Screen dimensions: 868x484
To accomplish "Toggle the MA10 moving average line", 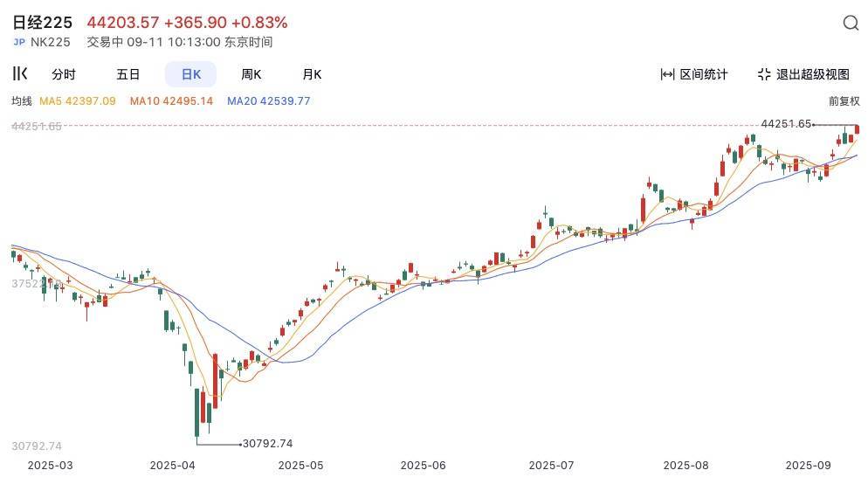I will click(x=171, y=101).
